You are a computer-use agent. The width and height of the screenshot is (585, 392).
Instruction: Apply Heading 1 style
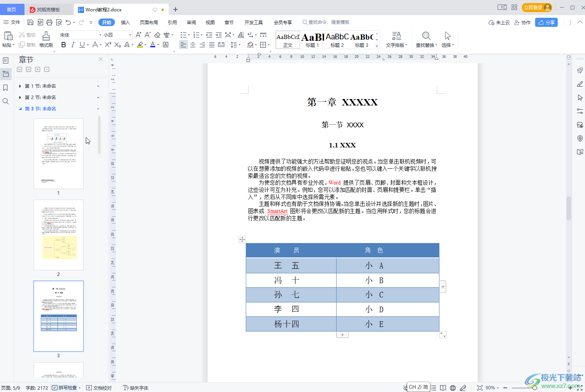click(x=312, y=40)
